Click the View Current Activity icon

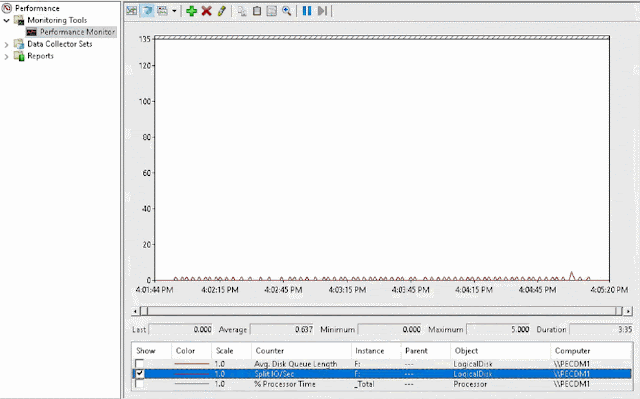click(132, 11)
